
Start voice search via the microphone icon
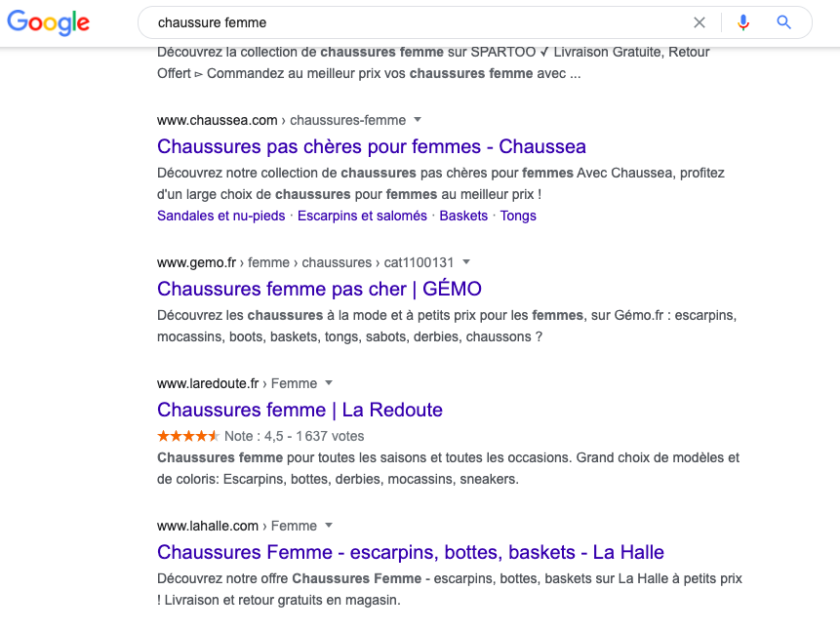point(743,22)
